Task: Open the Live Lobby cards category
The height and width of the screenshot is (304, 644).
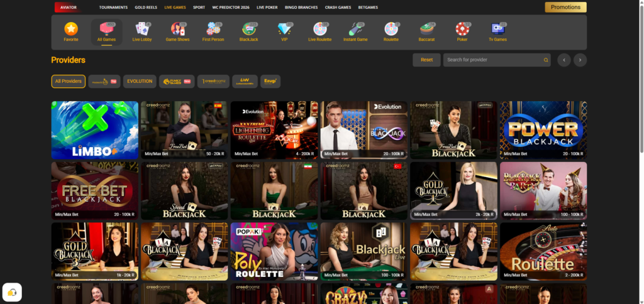Action: point(142,32)
